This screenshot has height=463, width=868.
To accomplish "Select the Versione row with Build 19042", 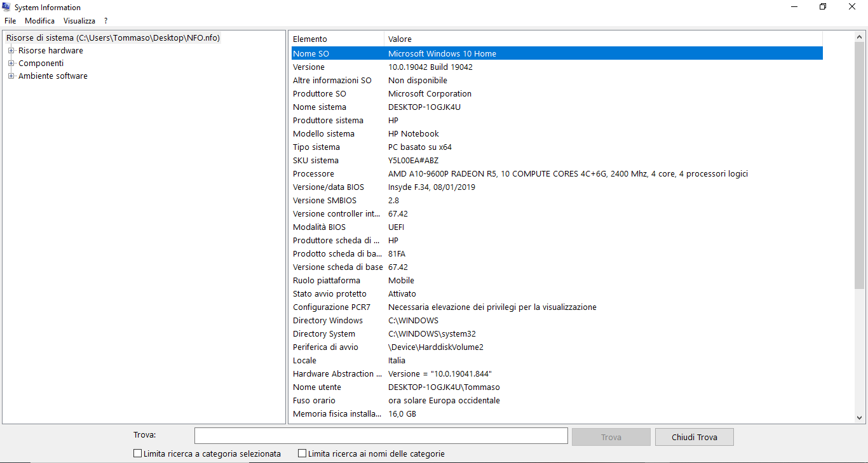I will coord(557,67).
